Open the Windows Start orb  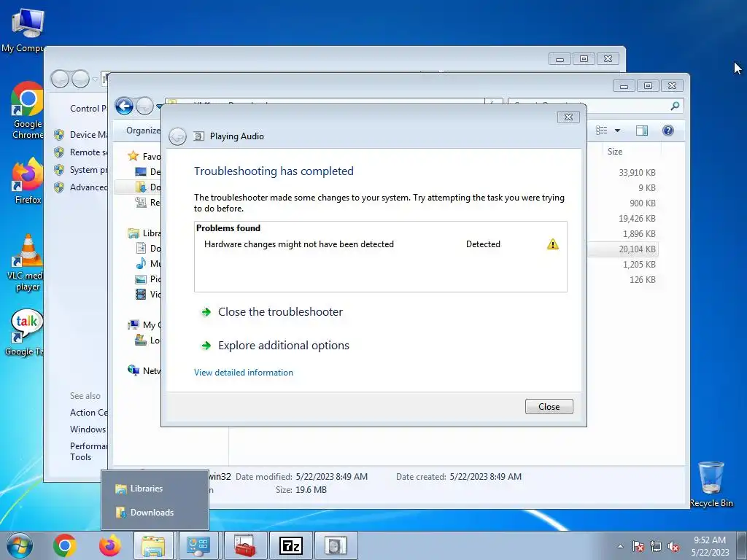[19, 545]
